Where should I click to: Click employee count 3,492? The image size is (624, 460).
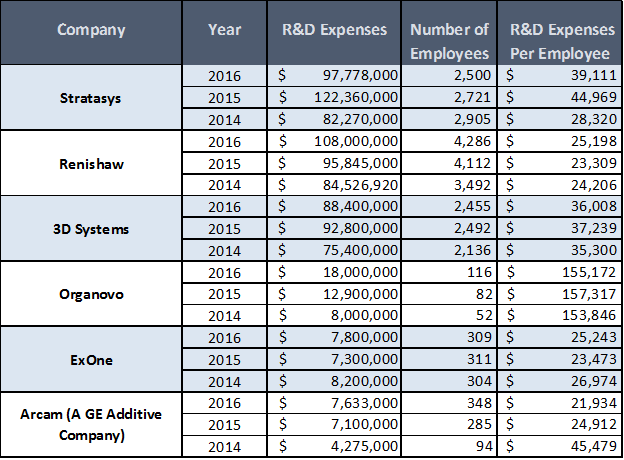coord(449,185)
